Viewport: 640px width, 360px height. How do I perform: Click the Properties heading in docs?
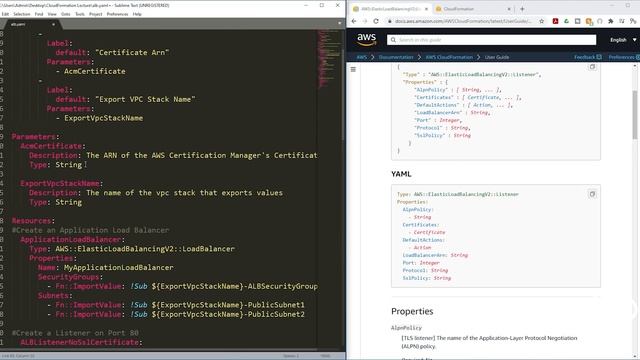pos(412,311)
